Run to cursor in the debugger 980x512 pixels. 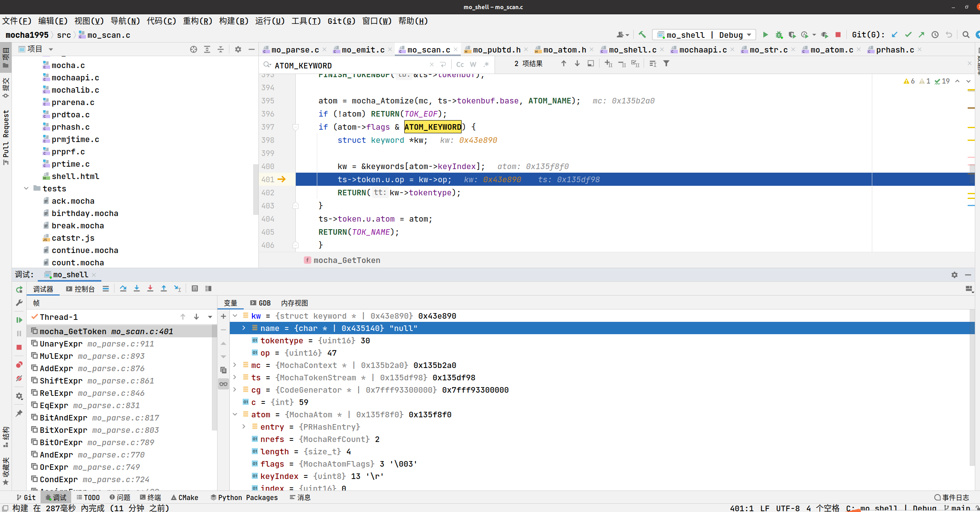click(177, 289)
